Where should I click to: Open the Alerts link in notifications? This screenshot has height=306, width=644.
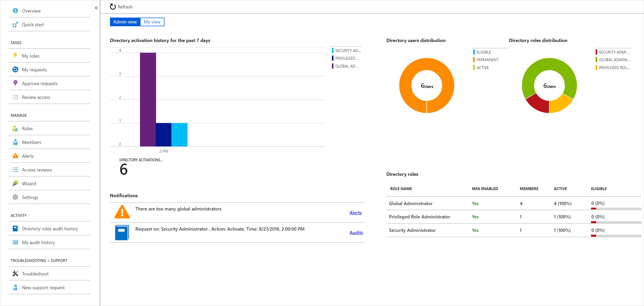355,212
